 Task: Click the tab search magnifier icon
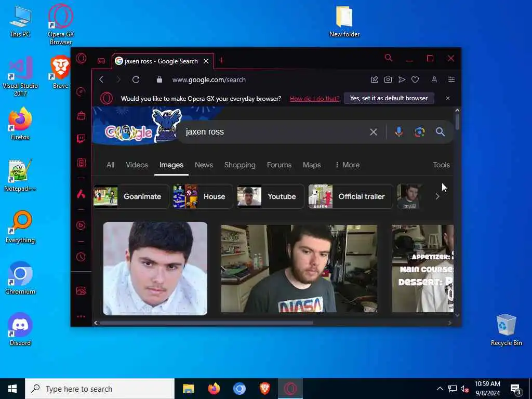(389, 58)
